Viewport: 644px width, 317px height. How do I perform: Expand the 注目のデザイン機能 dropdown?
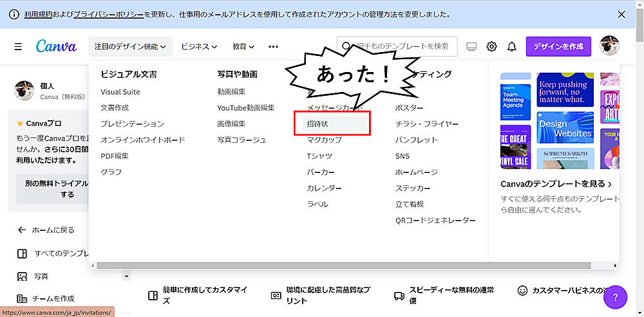pos(130,46)
